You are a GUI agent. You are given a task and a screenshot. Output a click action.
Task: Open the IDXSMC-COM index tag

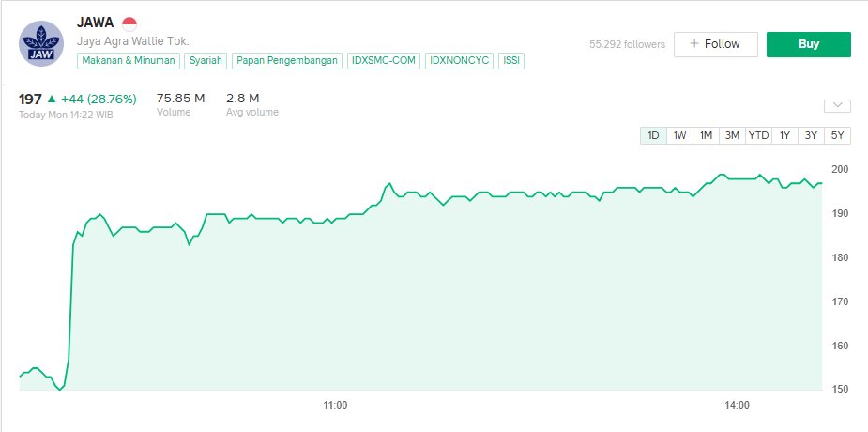click(384, 61)
